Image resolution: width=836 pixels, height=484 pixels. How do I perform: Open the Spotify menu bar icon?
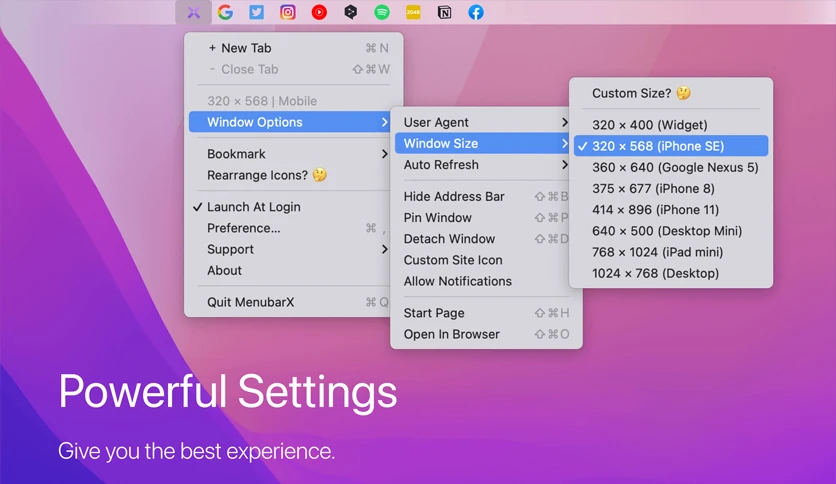coord(382,12)
